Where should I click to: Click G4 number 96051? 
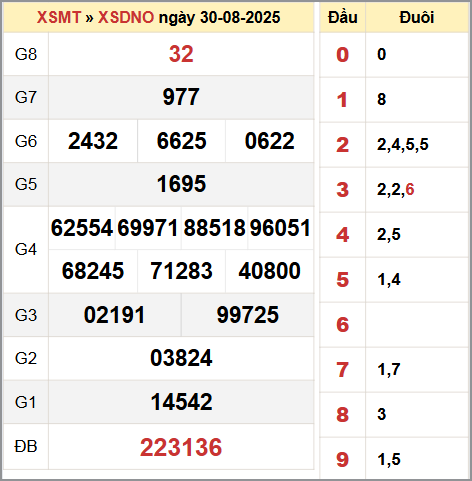280,228
